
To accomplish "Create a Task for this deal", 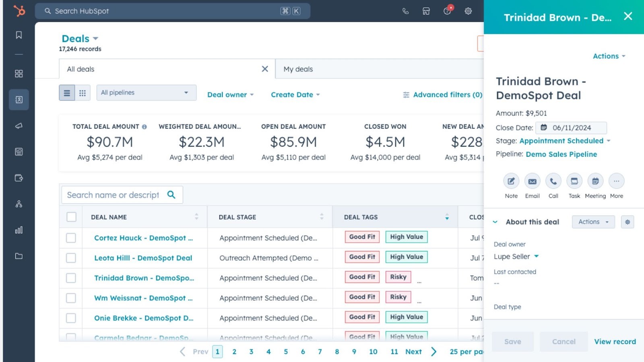I will pos(574,181).
